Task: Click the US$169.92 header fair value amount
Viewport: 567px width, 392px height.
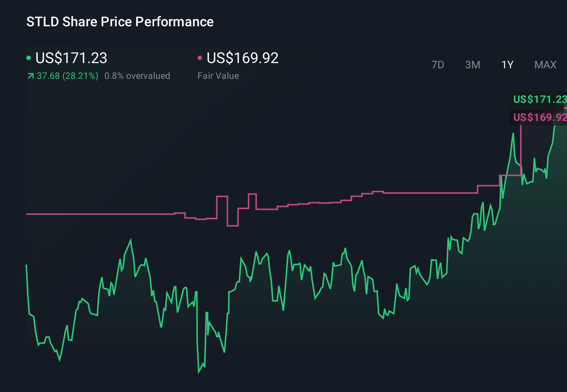Action: [x=243, y=58]
